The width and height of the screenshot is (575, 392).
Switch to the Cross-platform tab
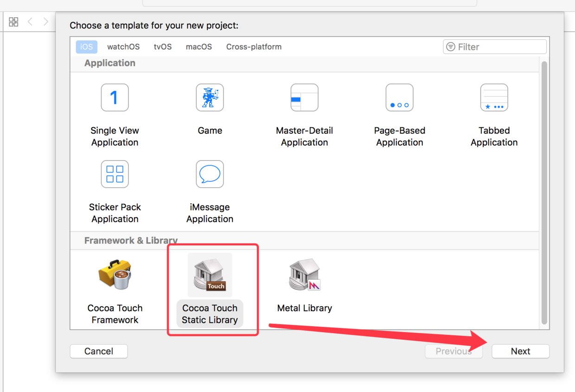[254, 47]
